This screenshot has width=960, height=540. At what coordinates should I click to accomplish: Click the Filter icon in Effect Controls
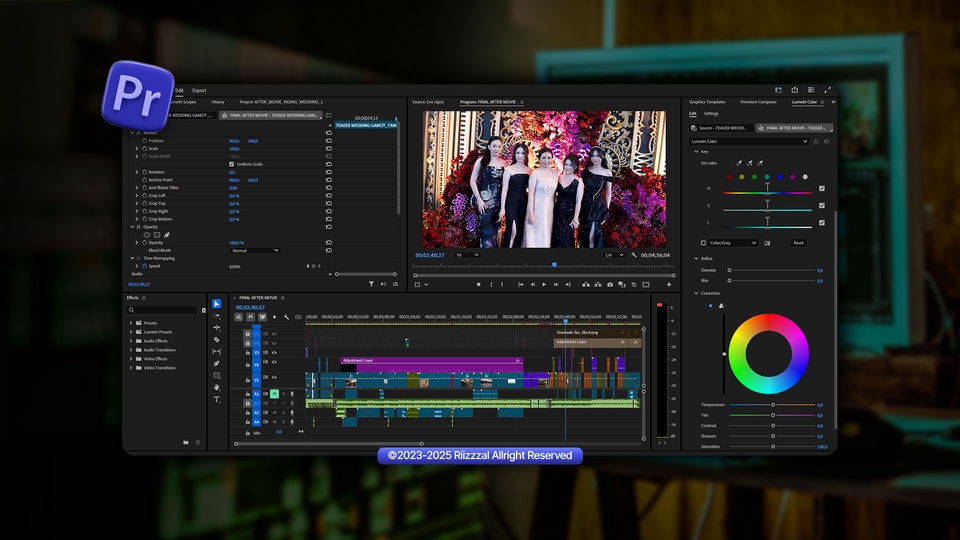click(x=371, y=284)
